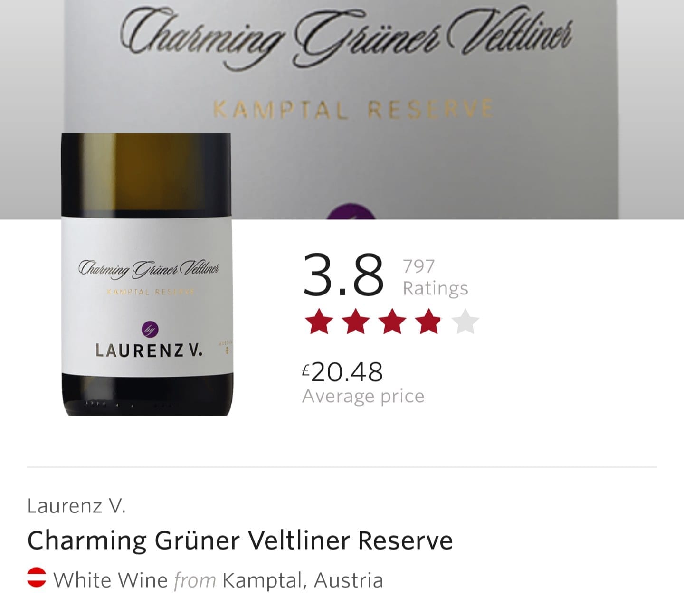Tap the Austrian flag icon
This screenshot has height=616, width=684.
pos(37,578)
